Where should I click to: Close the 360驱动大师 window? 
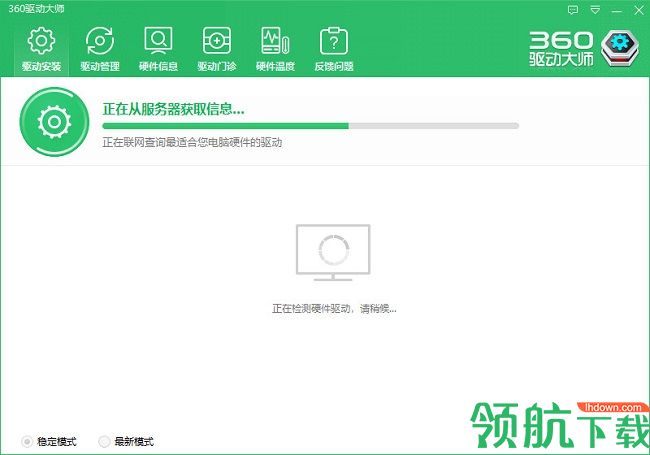click(x=639, y=10)
